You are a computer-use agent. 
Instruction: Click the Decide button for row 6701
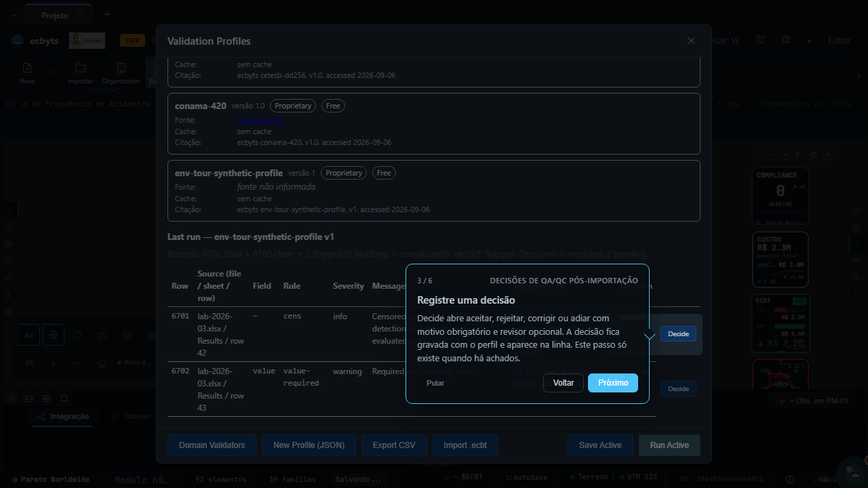[678, 334]
